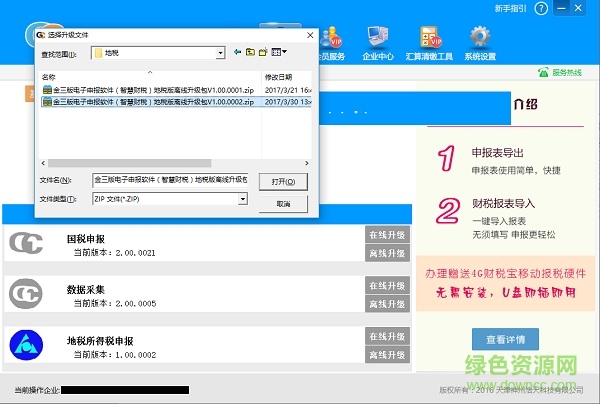Click the 文件名 input field
600x404 pixels.
[x=170, y=180]
